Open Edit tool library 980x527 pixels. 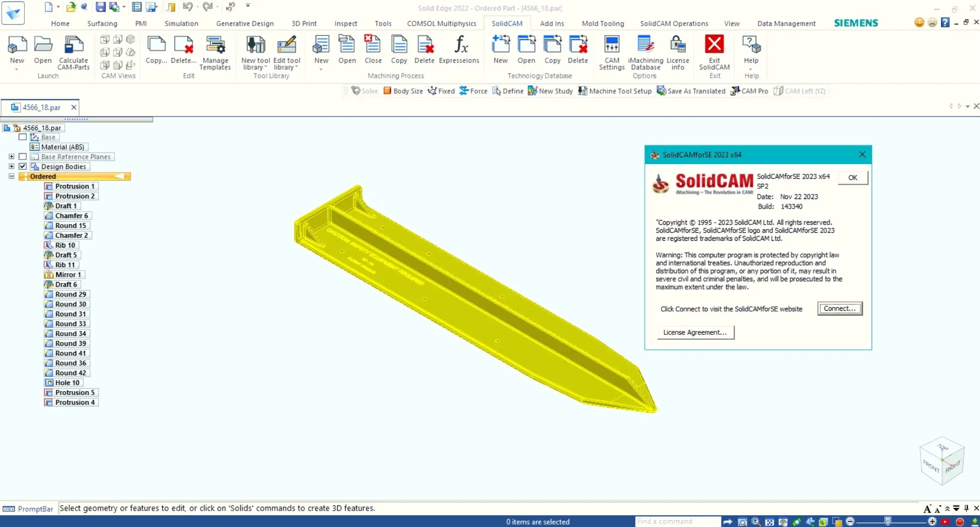(287, 52)
